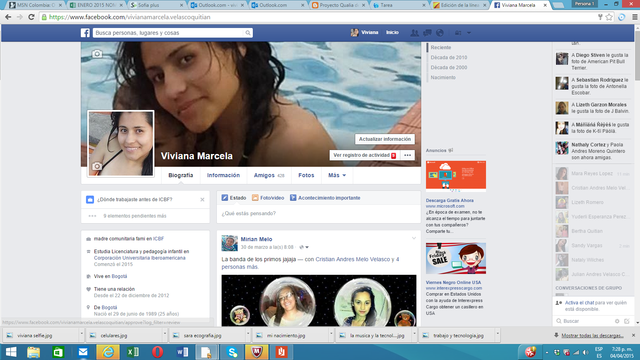Jump to Década de 2000 timeline
This screenshot has width=640, height=360.
click(x=449, y=67)
